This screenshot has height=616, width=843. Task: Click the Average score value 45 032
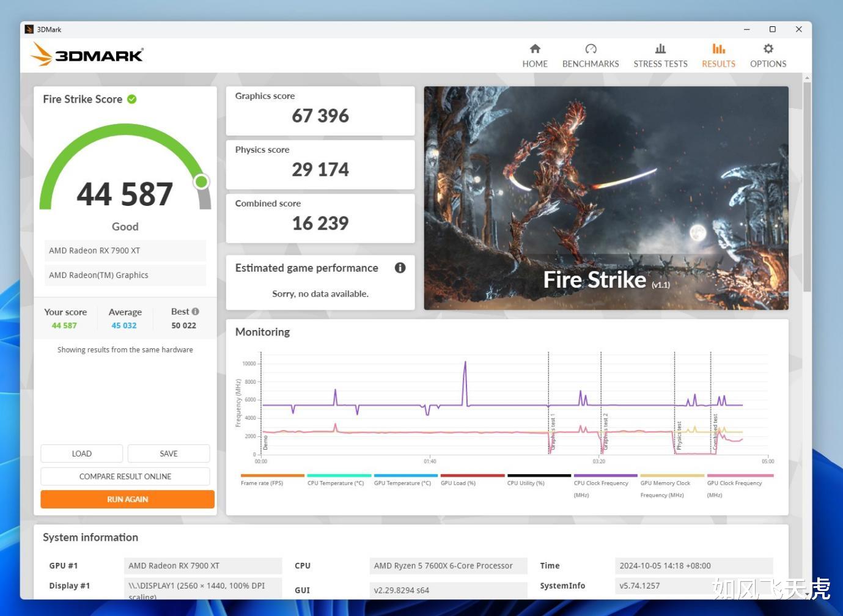[x=124, y=326]
